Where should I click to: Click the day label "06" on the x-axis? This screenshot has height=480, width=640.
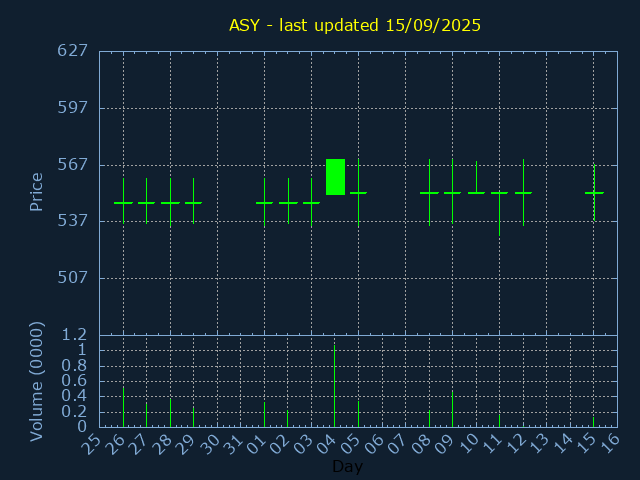(373, 444)
